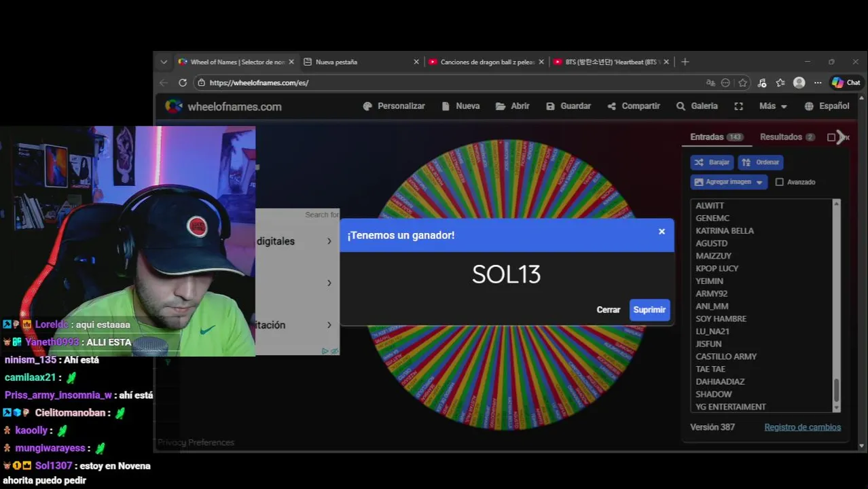Image resolution: width=868 pixels, height=489 pixels.
Task: Click the wheelofnames.com logo
Action: point(223,107)
